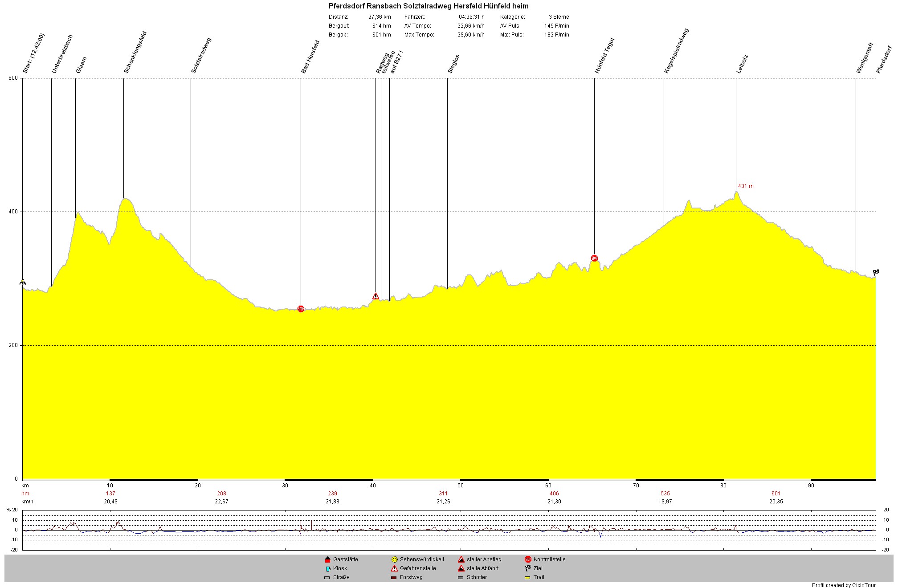Click the Pferdsdorf end waypoint label

(x=884, y=59)
